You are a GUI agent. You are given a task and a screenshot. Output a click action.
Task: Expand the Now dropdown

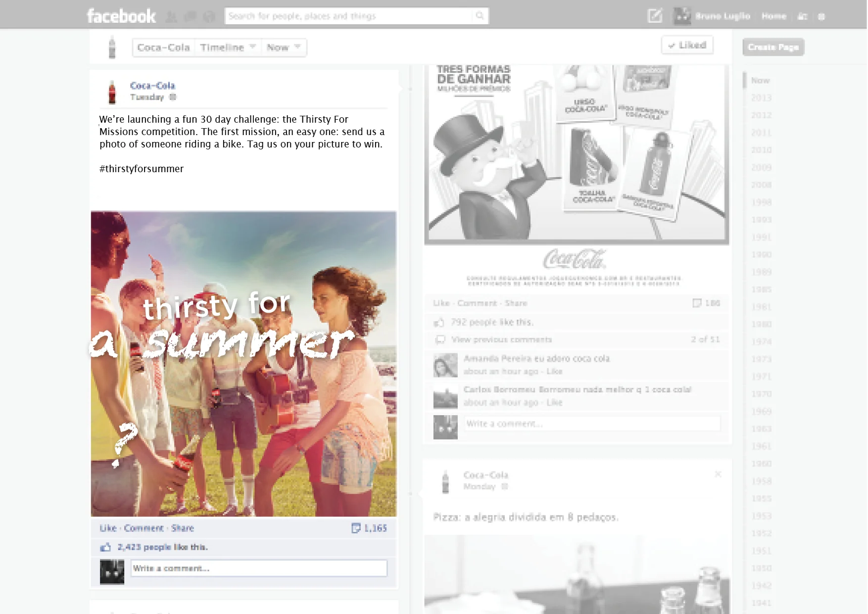pyautogui.click(x=284, y=47)
